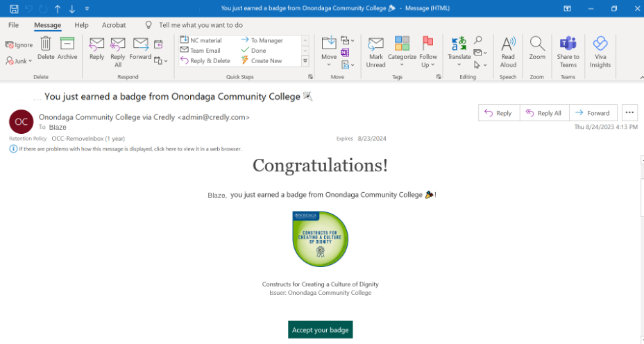Click Reply All in message header
The width and height of the screenshot is (644, 344).
(x=544, y=113)
